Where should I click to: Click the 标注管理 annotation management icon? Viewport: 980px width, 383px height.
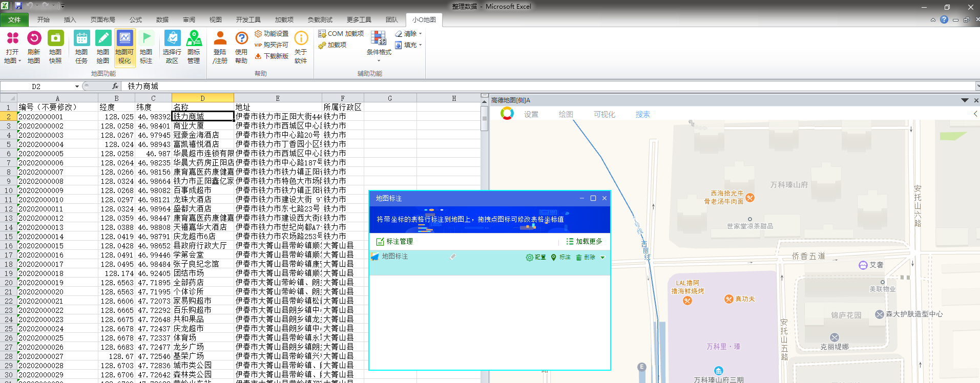380,242
